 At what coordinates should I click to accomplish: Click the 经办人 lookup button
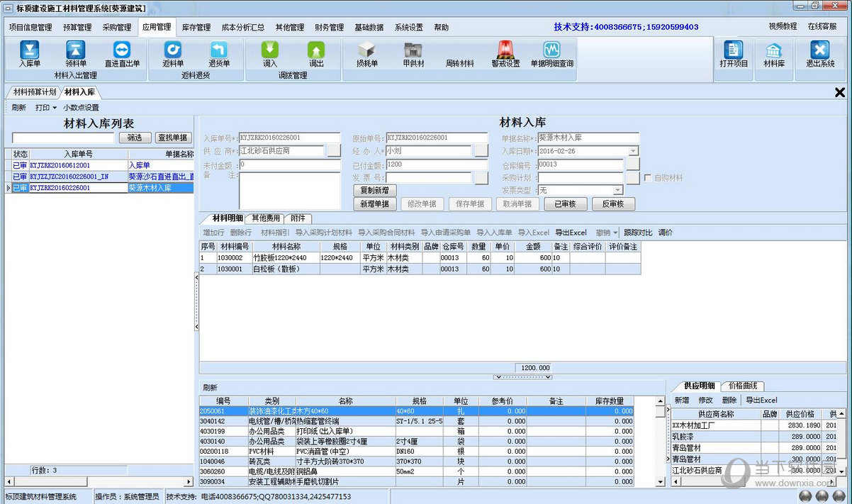tap(481, 151)
